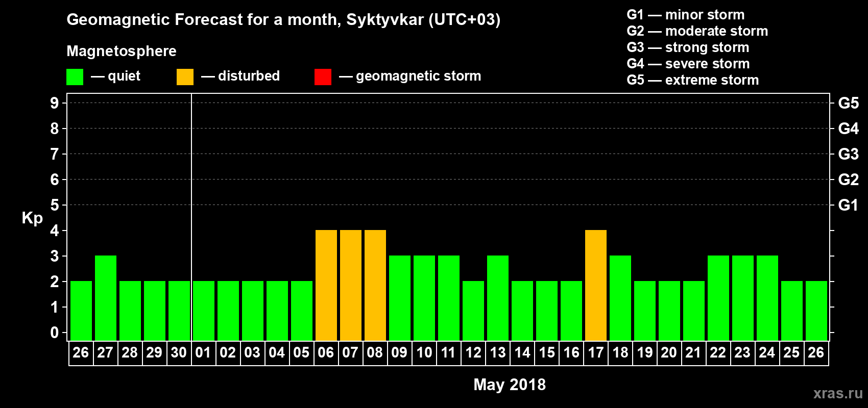Click the orange disturbed legend swatch
Screen dimensions: 868x408
click(x=185, y=77)
